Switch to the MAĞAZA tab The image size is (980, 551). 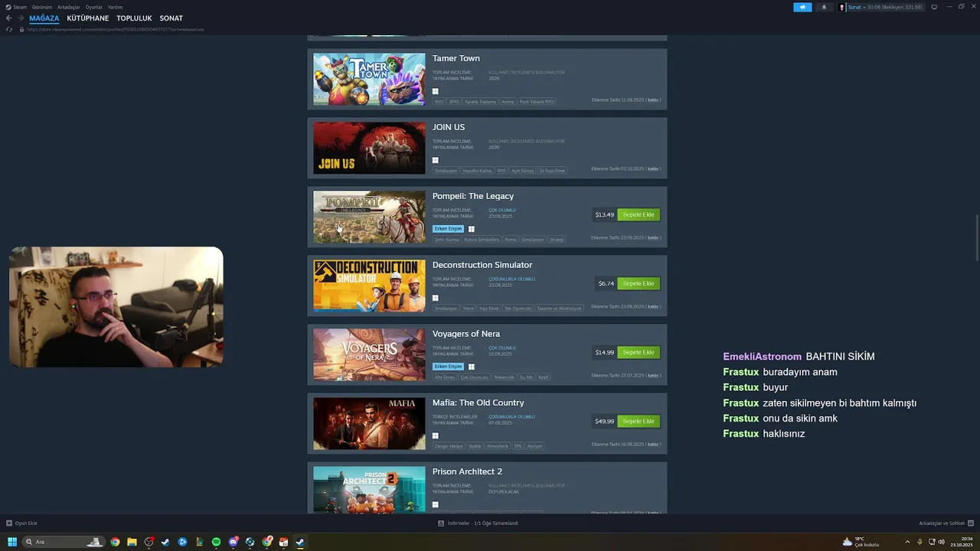coord(44,18)
